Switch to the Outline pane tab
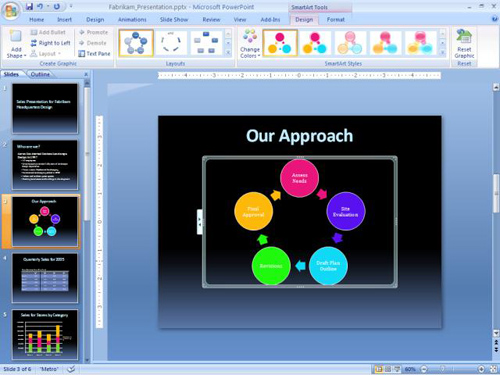The width and height of the screenshot is (500, 375). pos(40,74)
